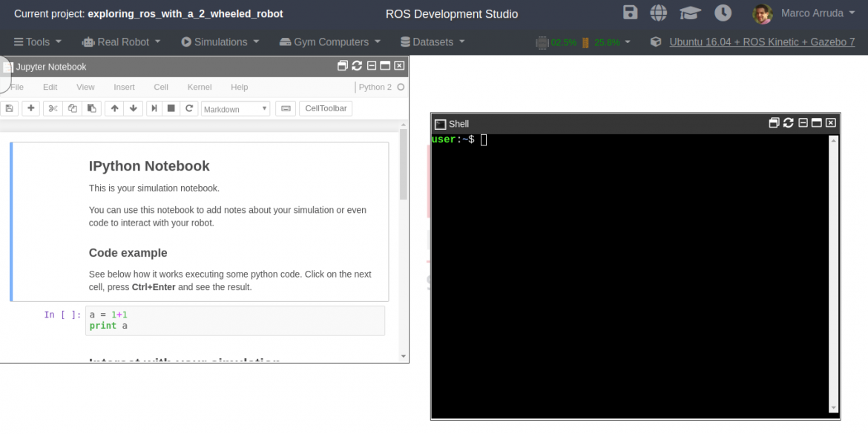Image resolution: width=868 pixels, height=434 pixels.
Task: Click the 'Jupyter Notebook' window title
Action: pos(51,67)
